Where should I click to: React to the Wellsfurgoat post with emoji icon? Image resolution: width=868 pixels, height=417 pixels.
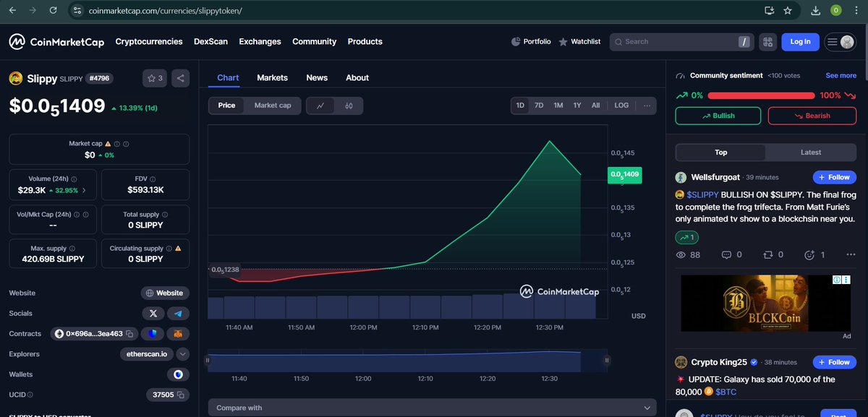[x=809, y=254]
